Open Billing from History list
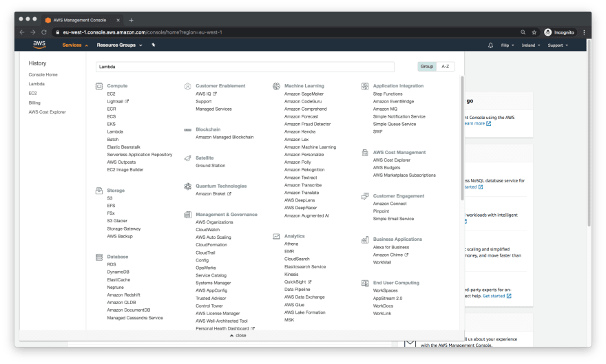The width and height of the screenshot is (606, 364). tap(34, 103)
